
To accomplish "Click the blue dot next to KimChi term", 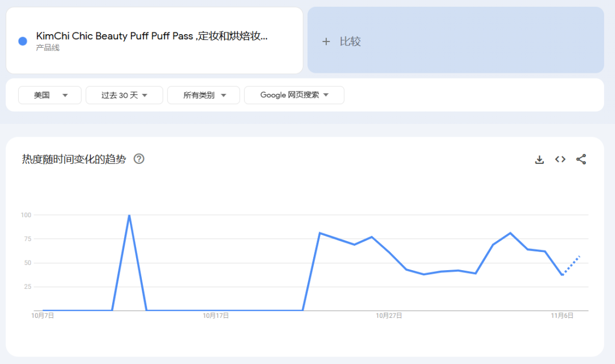I will (23, 41).
